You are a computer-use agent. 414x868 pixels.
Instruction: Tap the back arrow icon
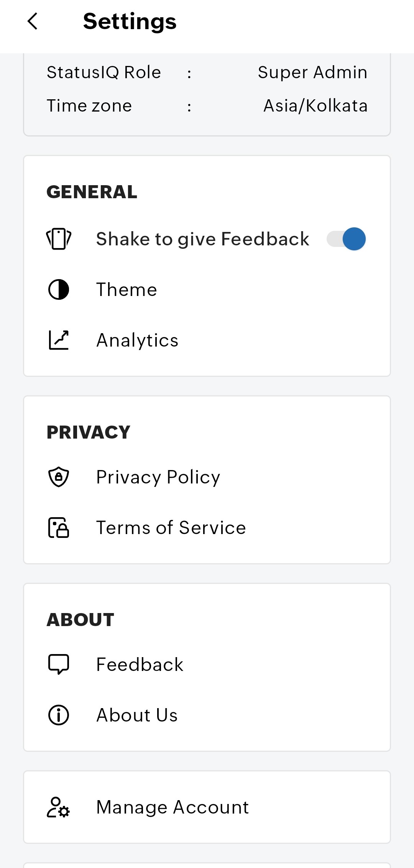click(33, 21)
